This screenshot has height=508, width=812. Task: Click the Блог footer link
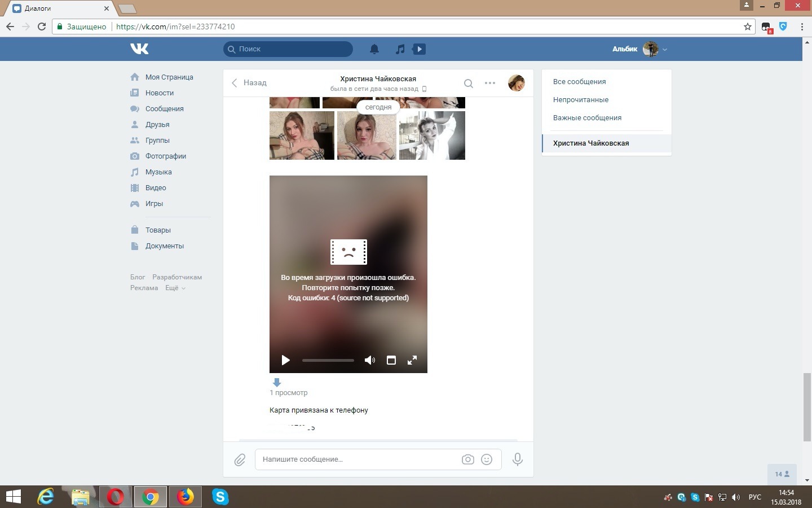pyautogui.click(x=138, y=277)
